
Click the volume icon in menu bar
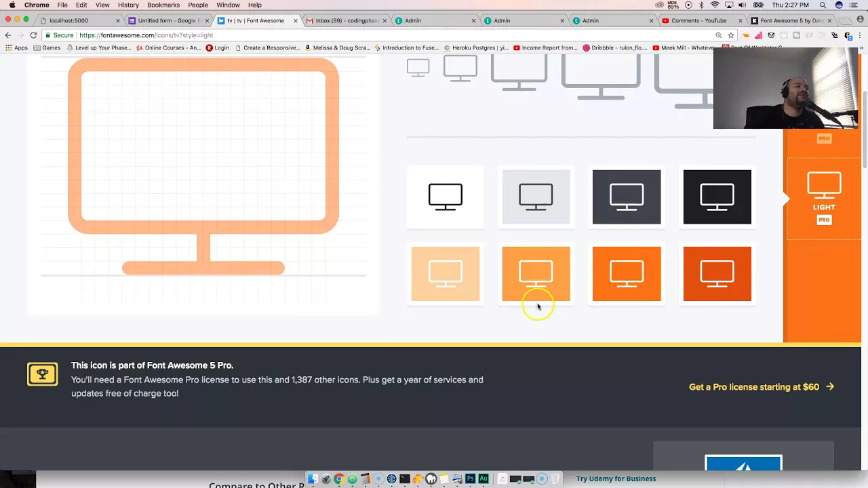pyautogui.click(x=743, y=5)
